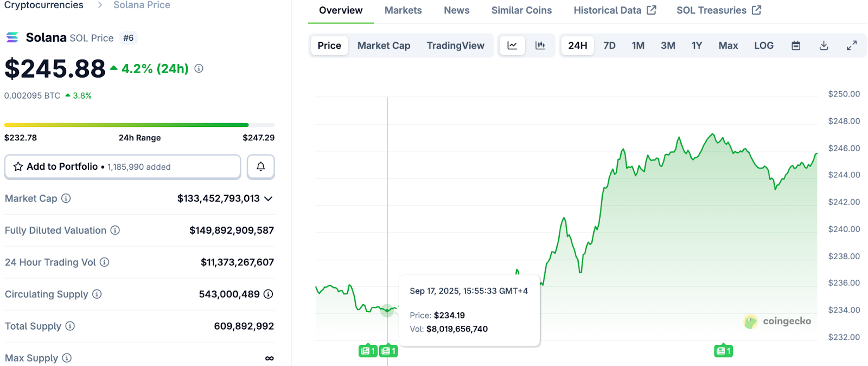Image resolution: width=868 pixels, height=366 pixels.
Task: Click the 24h percentage info icon
Action: pyautogui.click(x=199, y=68)
